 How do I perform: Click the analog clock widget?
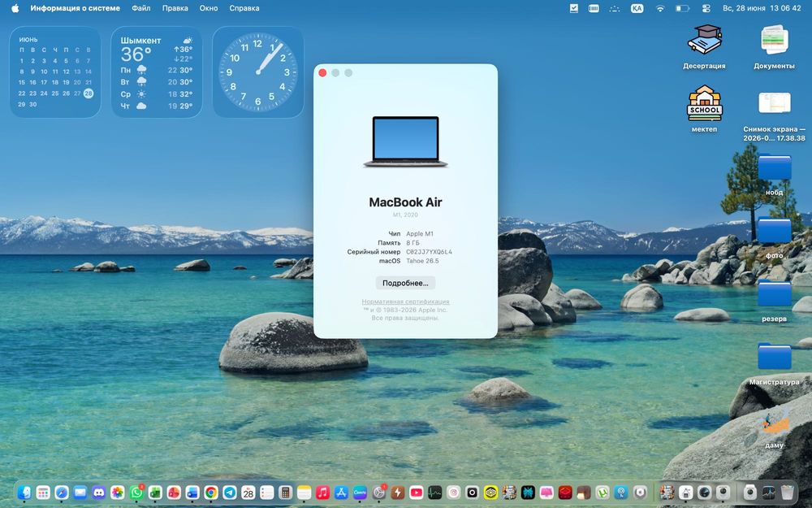(x=258, y=72)
